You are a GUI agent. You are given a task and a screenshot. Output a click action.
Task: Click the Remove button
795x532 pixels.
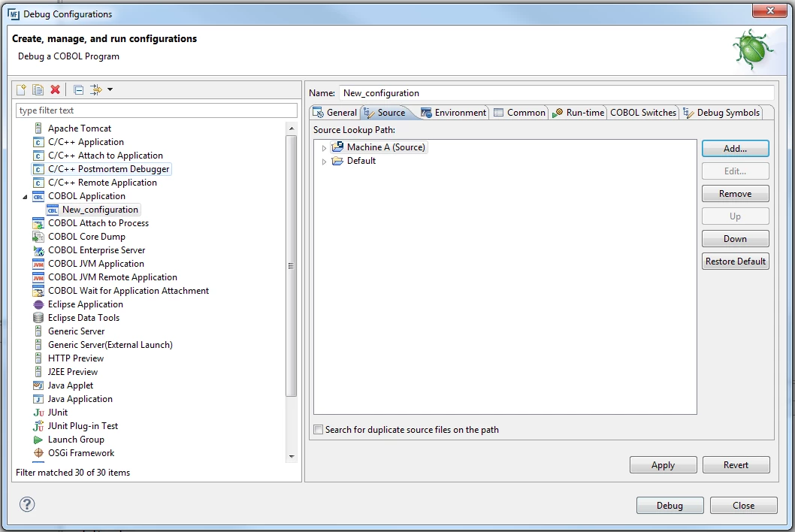(735, 194)
